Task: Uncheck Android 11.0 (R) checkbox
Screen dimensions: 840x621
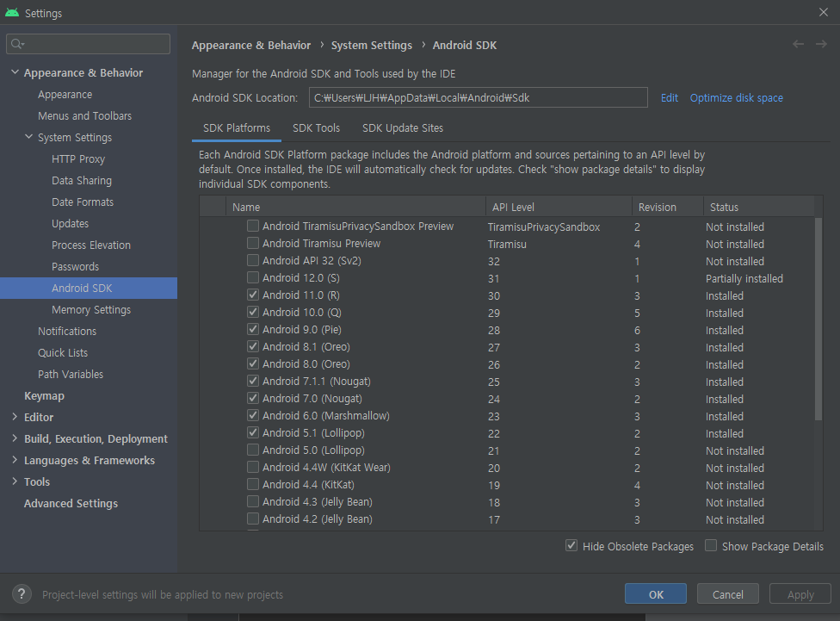Action: pyautogui.click(x=253, y=295)
